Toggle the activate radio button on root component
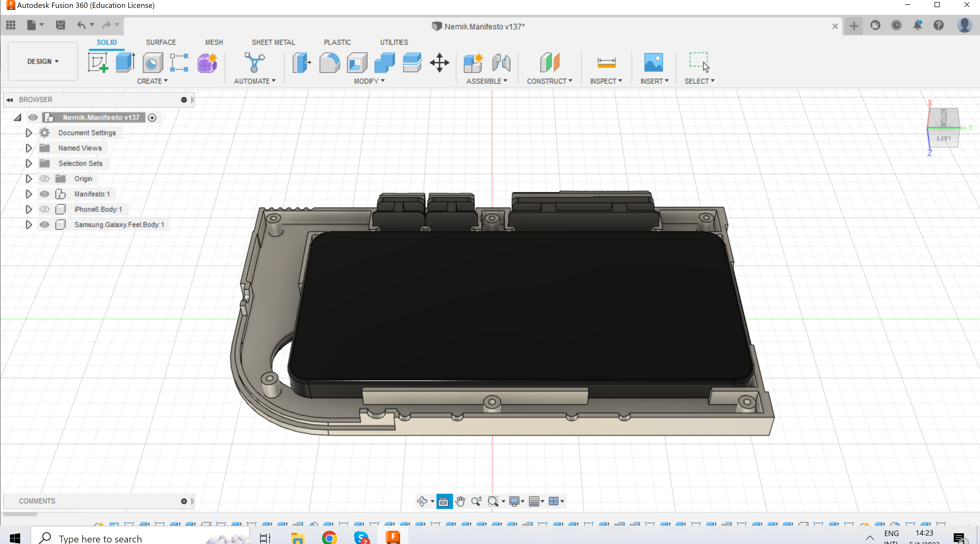 [x=152, y=117]
